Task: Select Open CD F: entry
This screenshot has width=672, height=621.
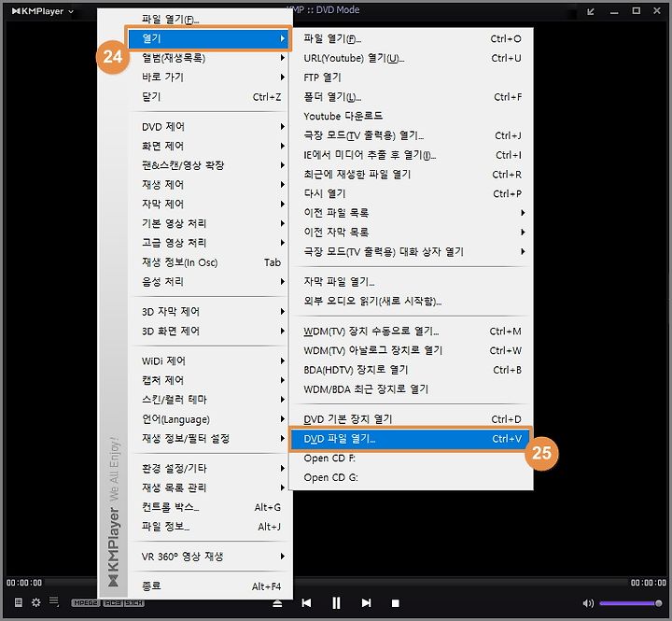Action: (413, 458)
